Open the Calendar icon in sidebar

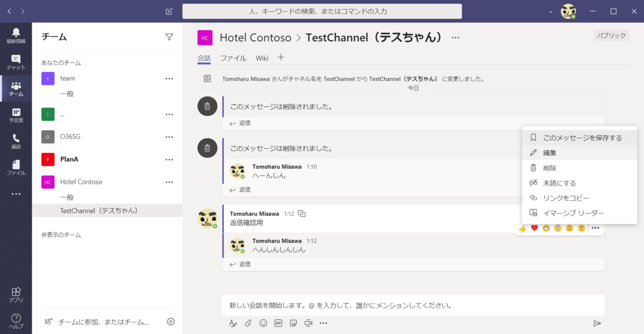click(x=16, y=115)
